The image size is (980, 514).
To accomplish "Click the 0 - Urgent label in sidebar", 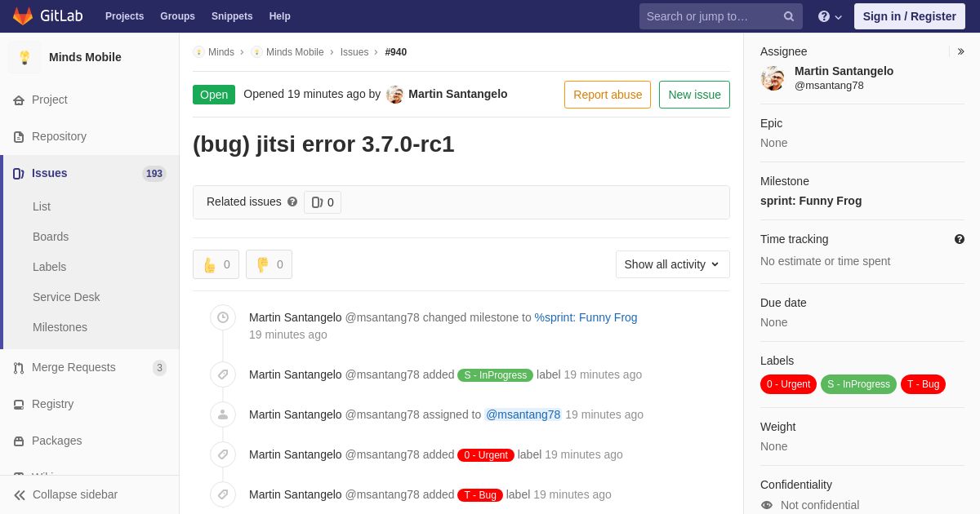I will point(788,384).
